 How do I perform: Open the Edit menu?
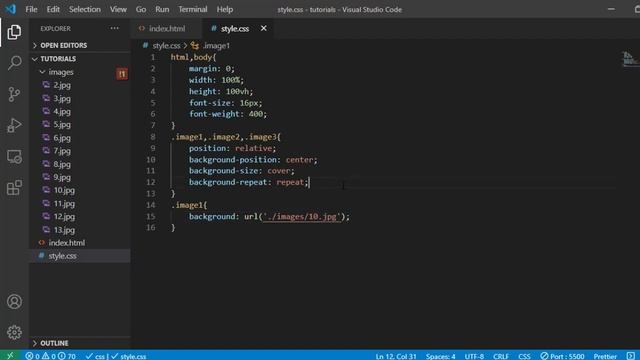tap(53, 9)
